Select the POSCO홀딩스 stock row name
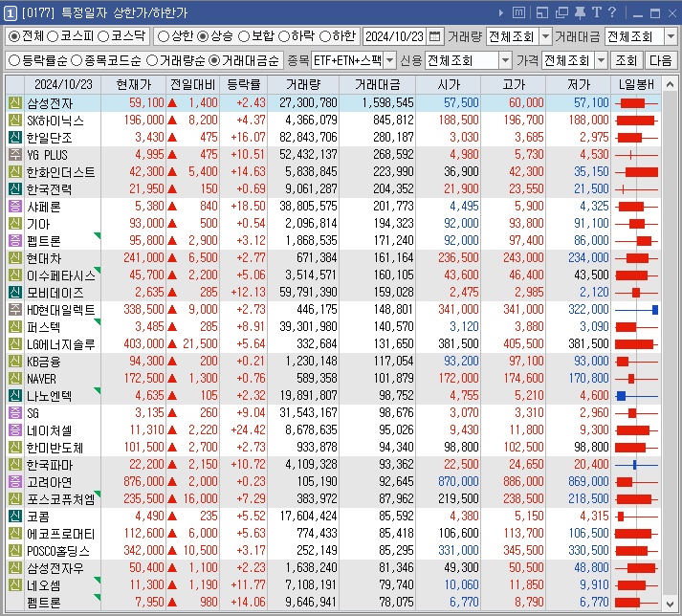The image size is (682, 616). [58, 551]
